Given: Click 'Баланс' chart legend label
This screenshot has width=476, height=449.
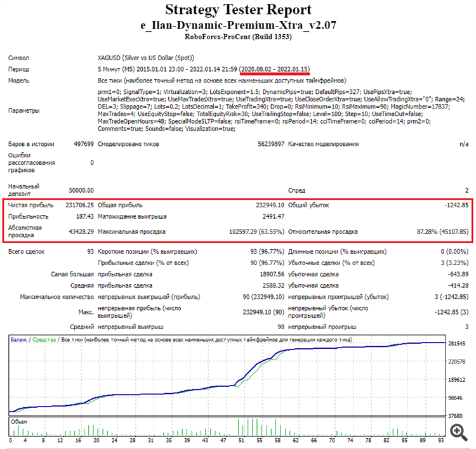Looking at the screenshot, I should (19, 340).
